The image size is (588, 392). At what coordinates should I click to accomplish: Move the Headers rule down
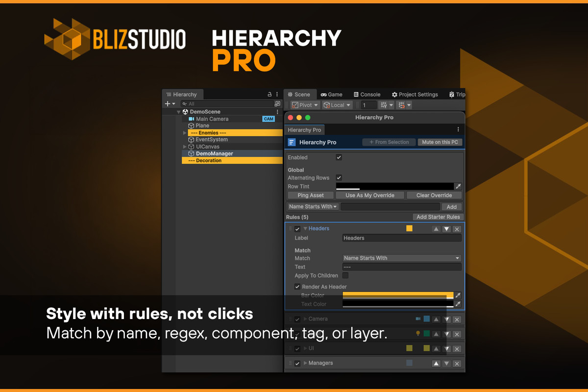coord(446,229)
